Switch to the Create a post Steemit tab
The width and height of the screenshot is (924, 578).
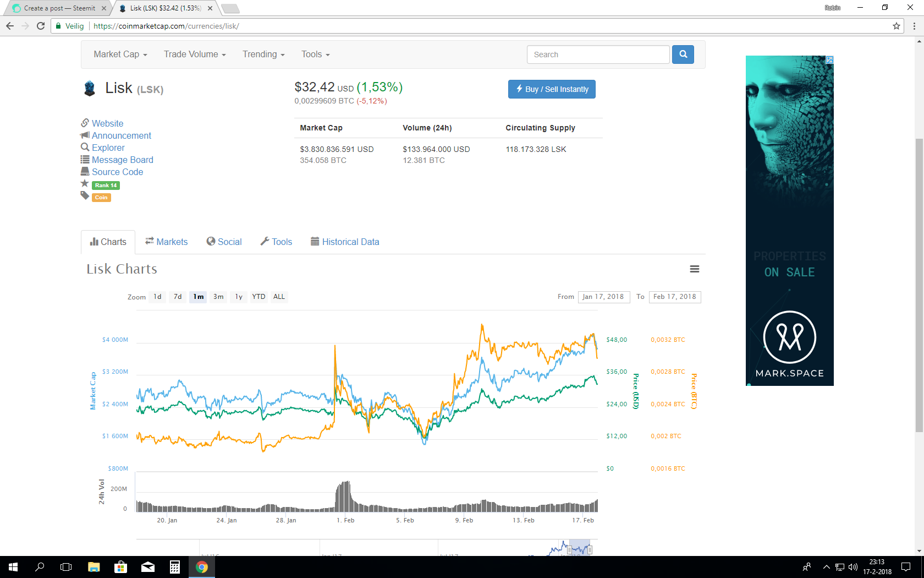tap(57, 8)
